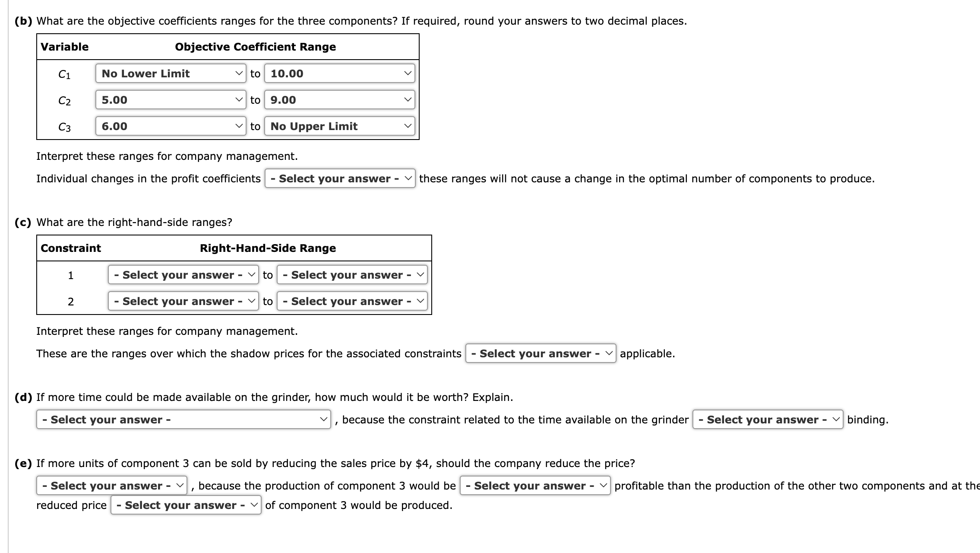Open the C2 upper limit dropdown showing 9.00

click(x=339, y=100)
